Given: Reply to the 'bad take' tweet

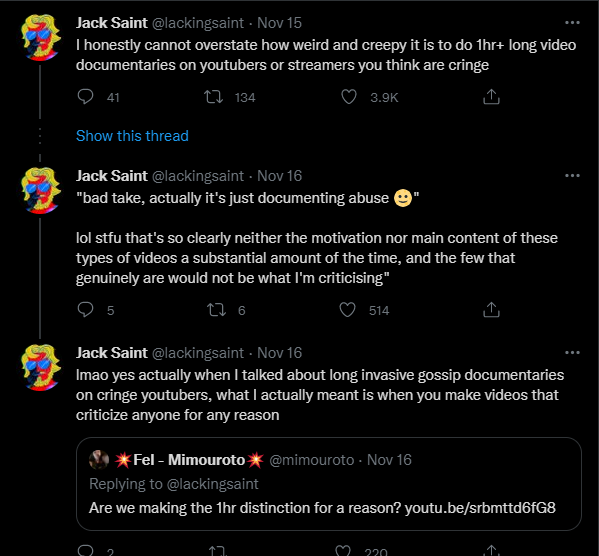Looking at the screenshot, I should 85,310.
